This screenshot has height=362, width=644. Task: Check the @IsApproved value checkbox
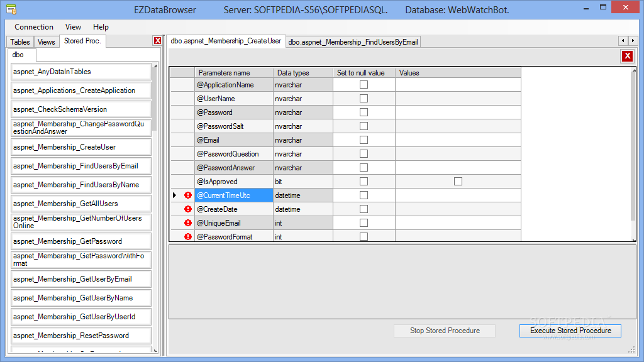[x=458, y=182]
